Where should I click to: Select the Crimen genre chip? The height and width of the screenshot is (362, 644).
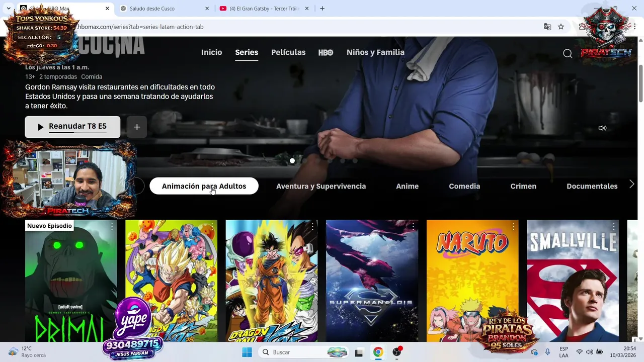[x=523, y=186]
